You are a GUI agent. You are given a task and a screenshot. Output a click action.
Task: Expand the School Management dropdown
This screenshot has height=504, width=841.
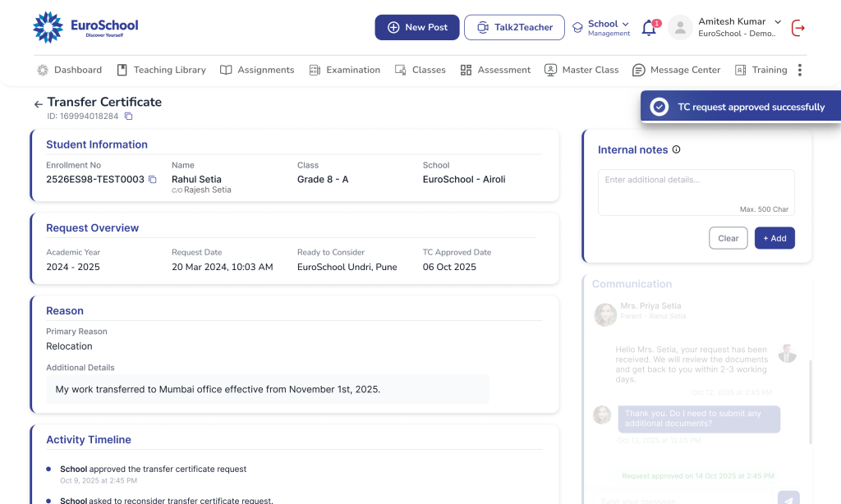(609, 28)
